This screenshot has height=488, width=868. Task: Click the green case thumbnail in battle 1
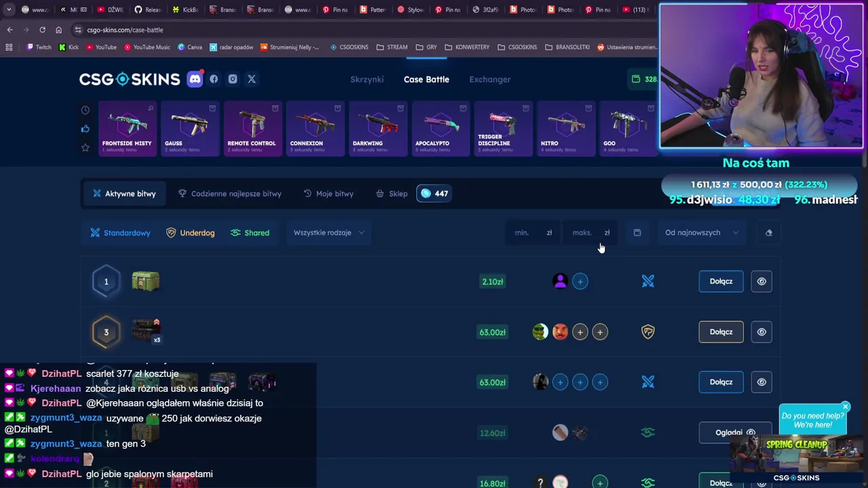click(145, 281)
